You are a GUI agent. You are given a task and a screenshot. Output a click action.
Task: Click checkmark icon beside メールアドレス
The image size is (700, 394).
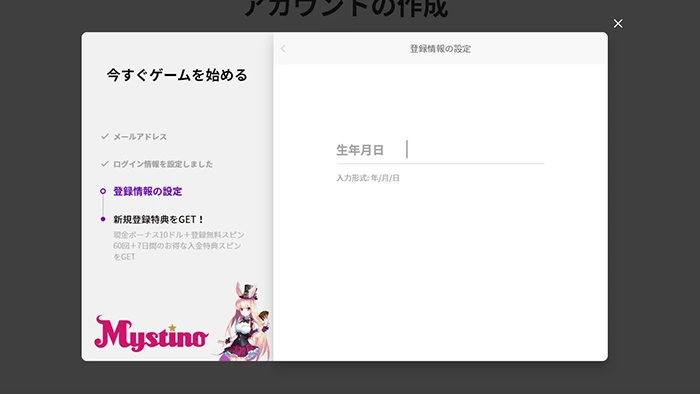[105, 137]
